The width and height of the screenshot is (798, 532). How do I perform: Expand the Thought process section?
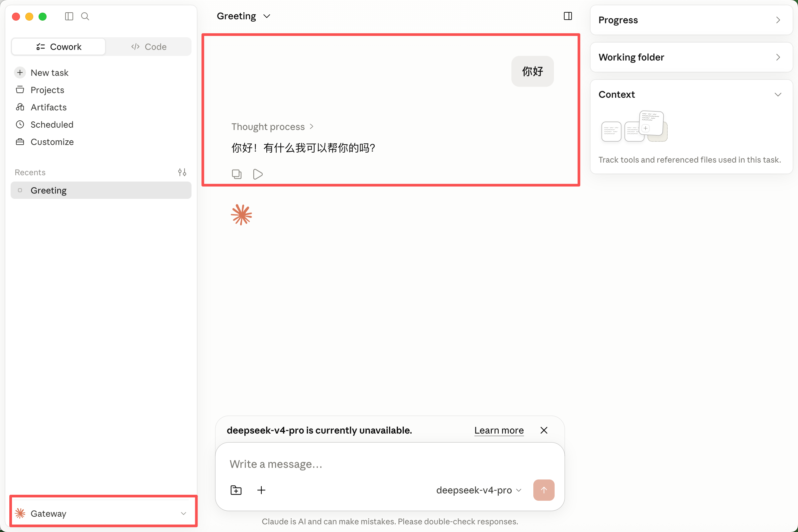coord(272,127)
